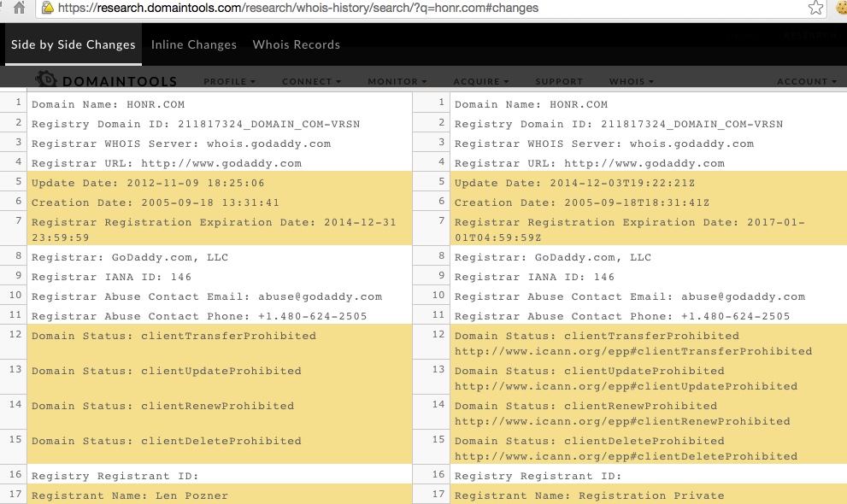Image resolution: width=847 pixels, height=504 pixels.
Task: Open the Whois Records tab
Action: (x=296, y=44)
